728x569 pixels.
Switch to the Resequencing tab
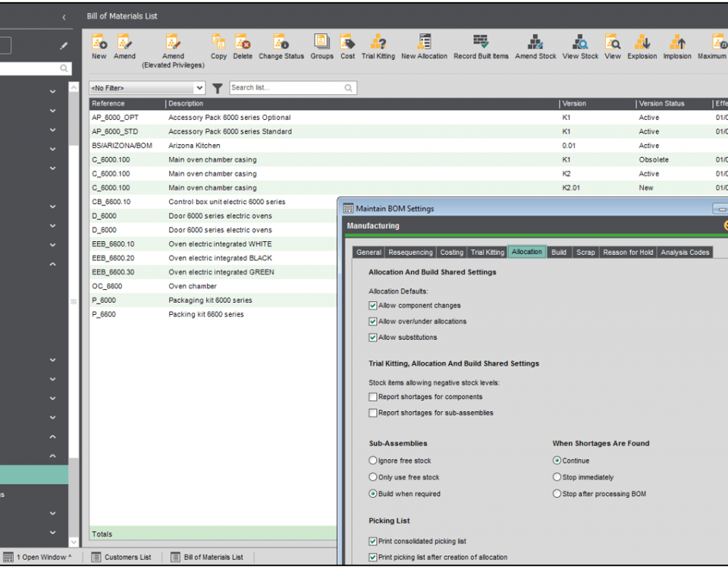pyautogui.click(x=410, y=252)
